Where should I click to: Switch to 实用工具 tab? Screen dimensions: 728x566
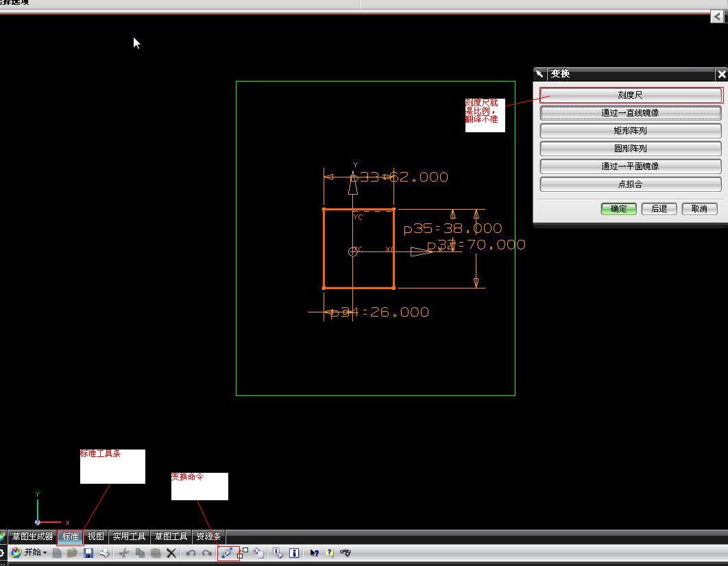(129, 537)
